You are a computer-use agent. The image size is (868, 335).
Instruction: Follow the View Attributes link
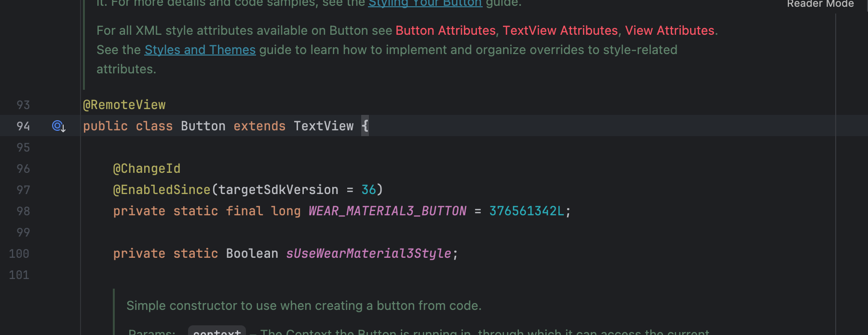(669, 30)
